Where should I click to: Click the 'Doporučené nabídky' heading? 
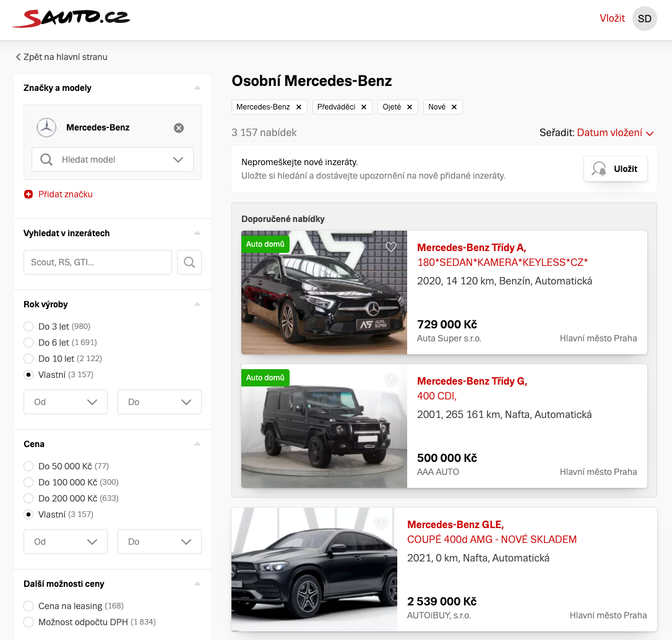pos(283,220)
